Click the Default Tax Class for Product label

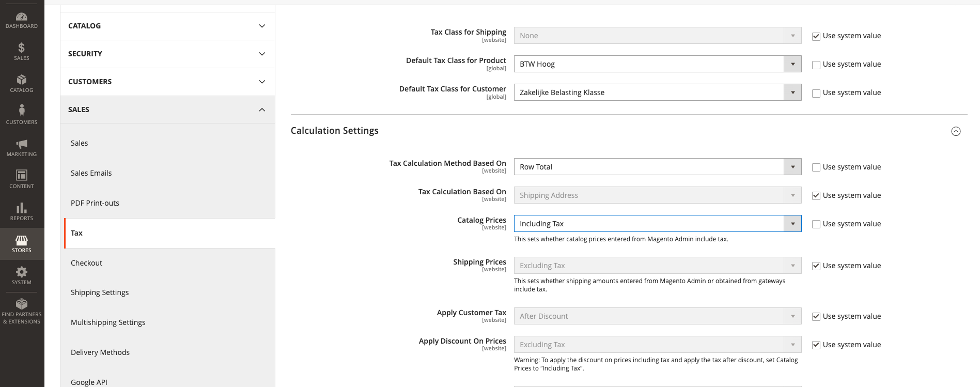point(456,60)
